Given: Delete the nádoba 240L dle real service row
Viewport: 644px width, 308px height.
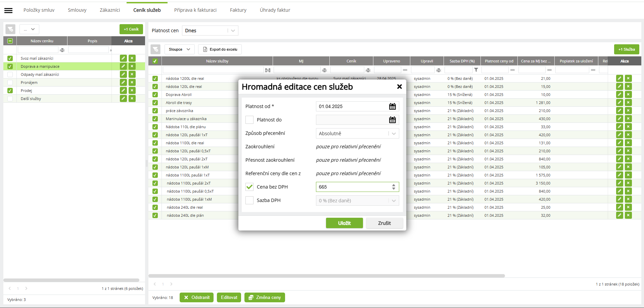Looking at the screenshot, I should 629,207.
